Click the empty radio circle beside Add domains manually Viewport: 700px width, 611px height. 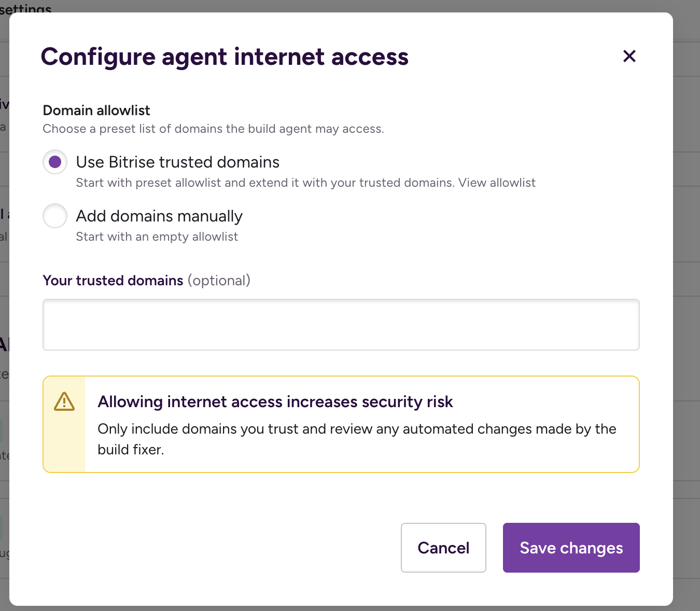pyautogui.click(x=54, y=216)
